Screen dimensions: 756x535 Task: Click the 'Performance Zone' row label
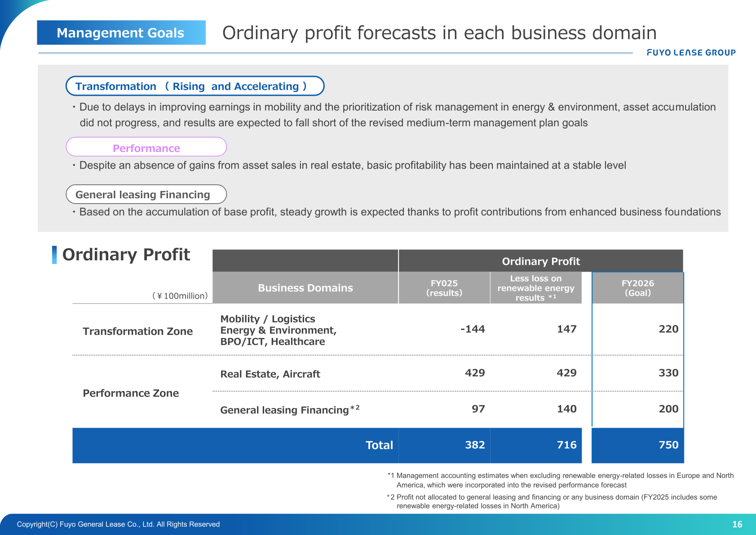131,393
